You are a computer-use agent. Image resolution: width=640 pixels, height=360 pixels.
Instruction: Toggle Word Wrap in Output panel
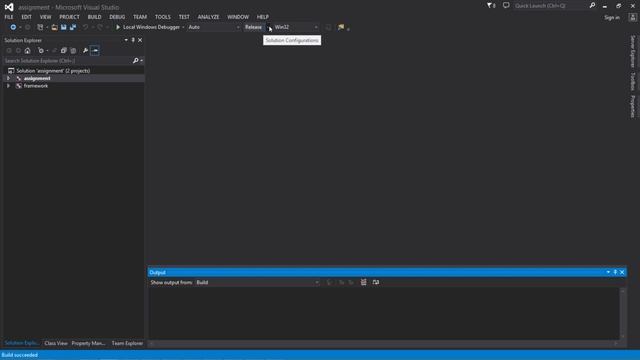point(376,282)
